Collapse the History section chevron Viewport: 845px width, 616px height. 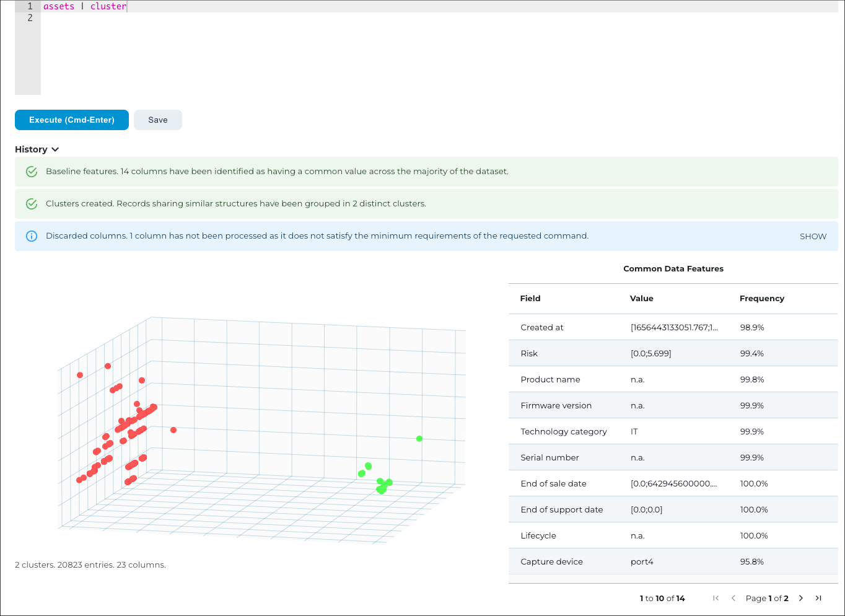tap(55, 149)
